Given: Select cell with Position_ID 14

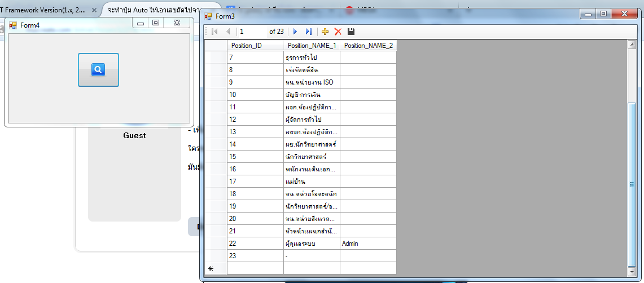Looking at the screenshot, I should tap(255, 144).
